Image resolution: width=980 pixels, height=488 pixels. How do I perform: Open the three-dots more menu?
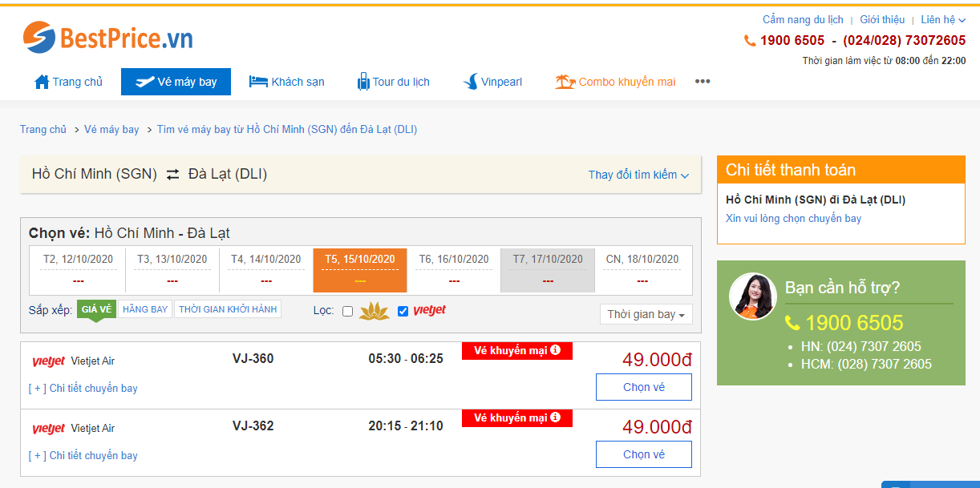(703, 82)
